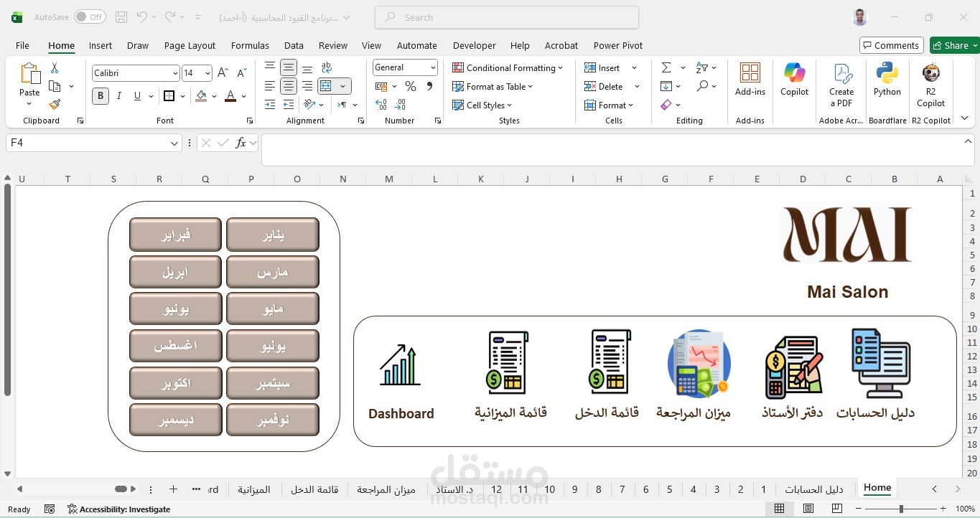Toggle Italic formatting
The width and height of the screenshot is (980, 518).
pyautogui.click(x=119, y=96)
